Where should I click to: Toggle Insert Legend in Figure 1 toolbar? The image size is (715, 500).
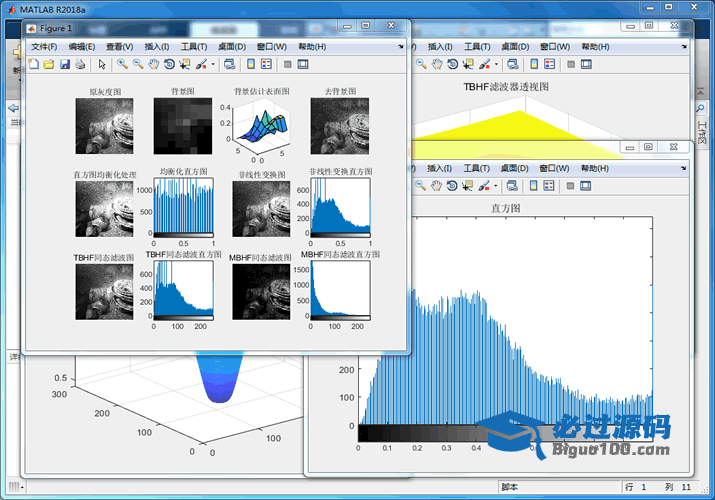click(x=266, y=64)
